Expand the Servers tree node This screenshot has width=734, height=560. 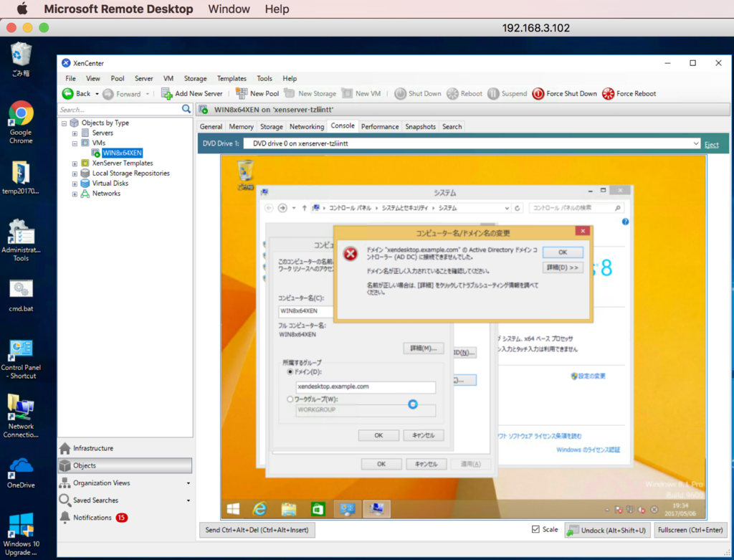point(75,133)
